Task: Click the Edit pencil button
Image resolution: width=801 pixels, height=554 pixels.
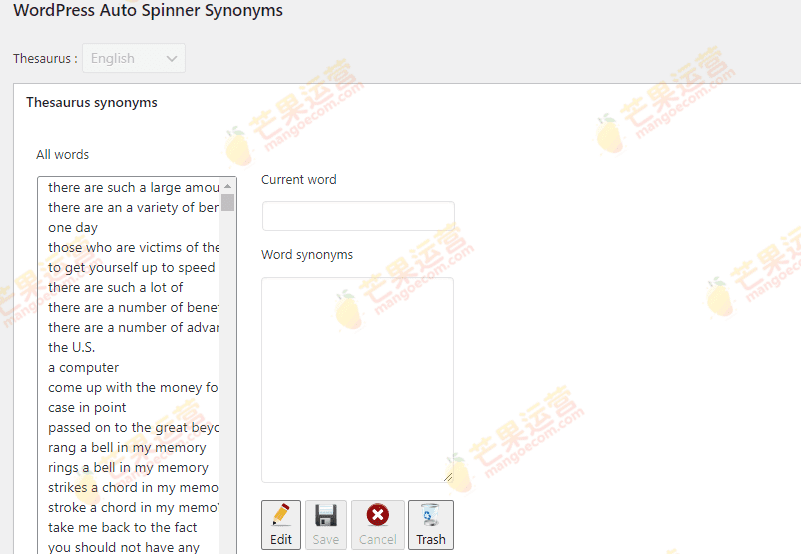Action: point(280,525)
